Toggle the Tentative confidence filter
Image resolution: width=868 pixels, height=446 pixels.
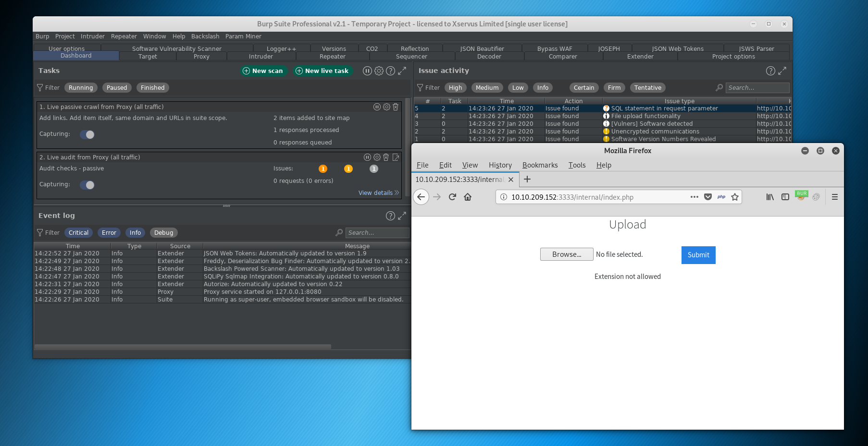[648, 87]
